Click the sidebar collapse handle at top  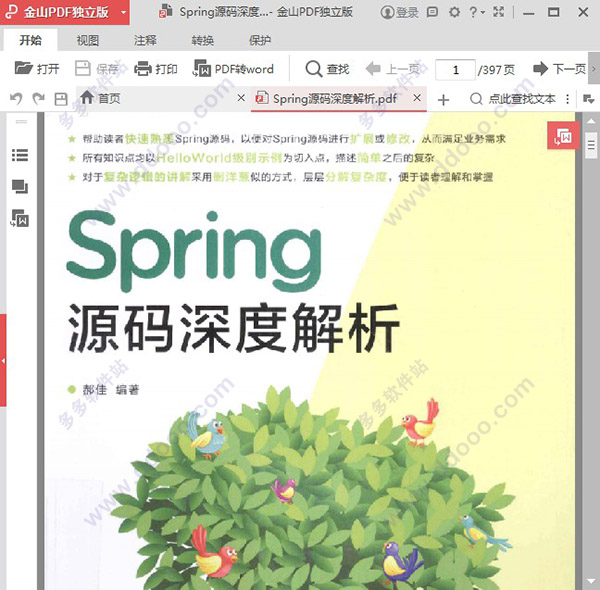[x=21, y=122]
